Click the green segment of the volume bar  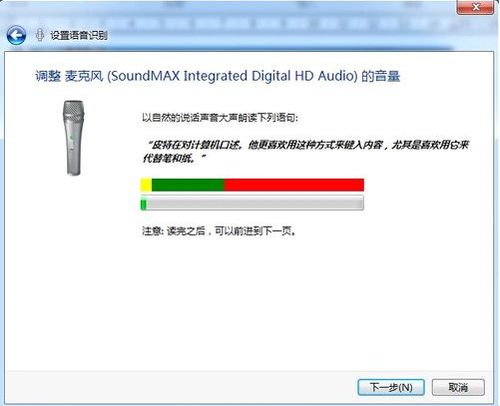tap(188, 185)
